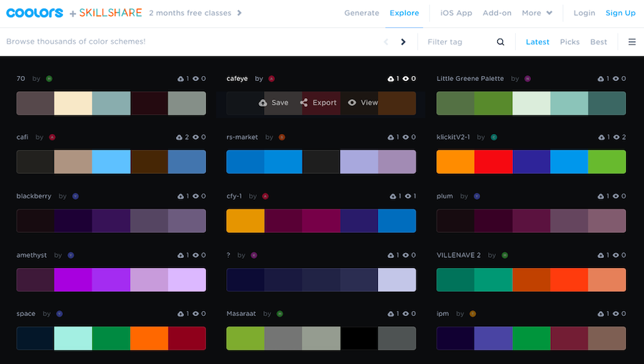Screen dimensions: 644x364
Task: Click the author avatar of Masaraat palette
Action: pos(280,314)
